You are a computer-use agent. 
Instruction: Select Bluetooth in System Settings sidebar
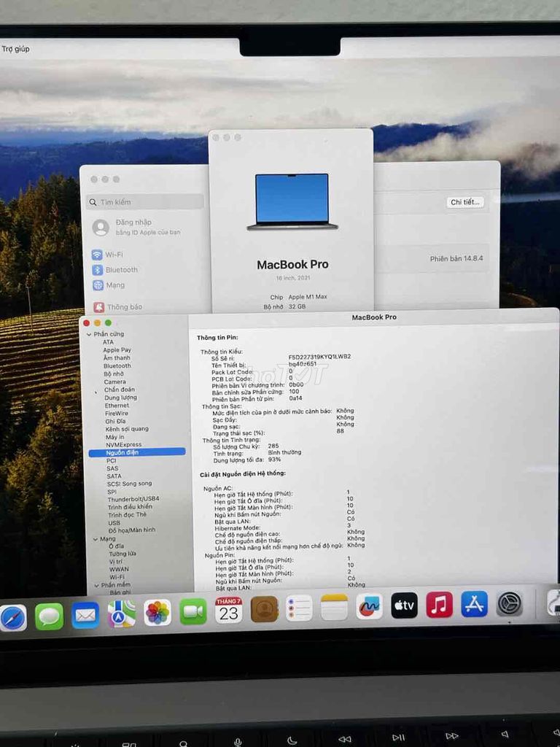[114, 270]
